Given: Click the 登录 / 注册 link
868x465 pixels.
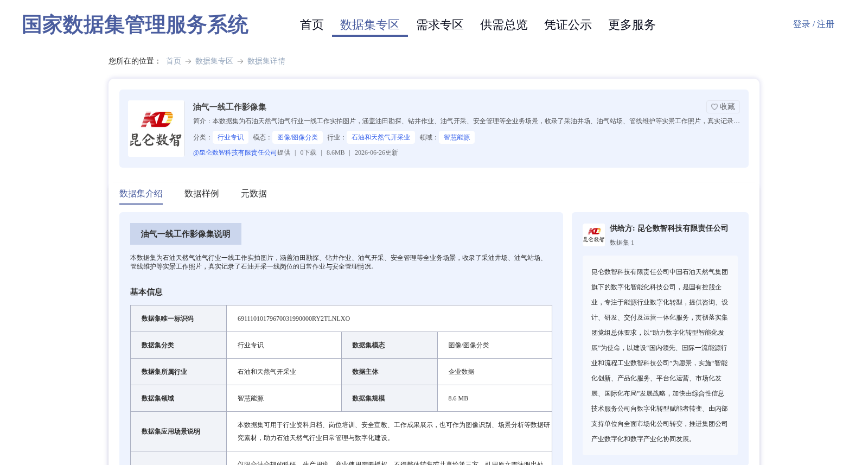Looking at the screenshot, I should pyautogui.click(x=813, y=24).
